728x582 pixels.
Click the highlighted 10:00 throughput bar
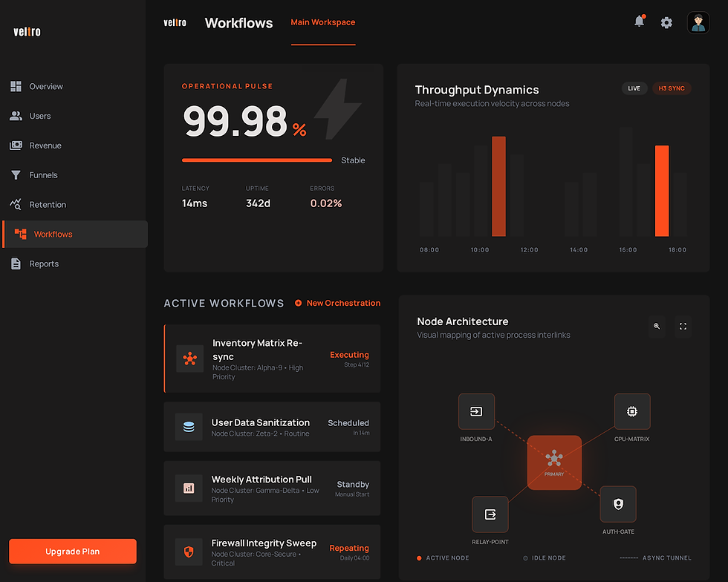click(498, 186)
